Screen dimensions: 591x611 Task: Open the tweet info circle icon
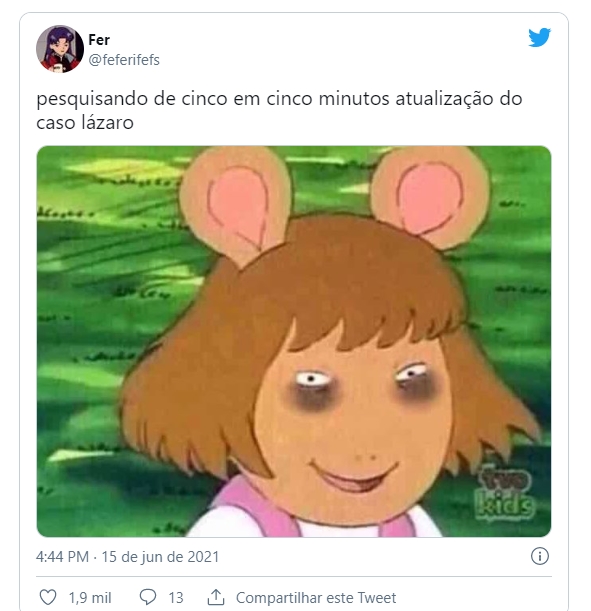(x=540, y=556)
